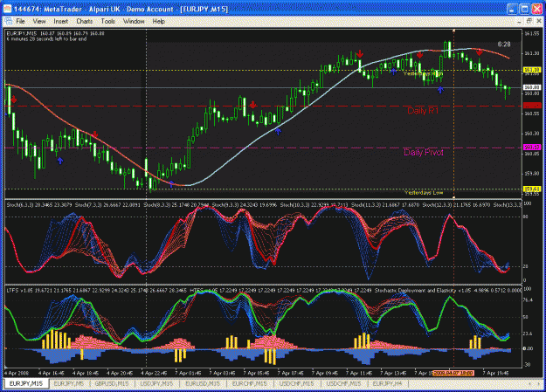Click the chart shift triangle at the chart top
This screenshot has height=392, width=546.
(x=453, y=31)
